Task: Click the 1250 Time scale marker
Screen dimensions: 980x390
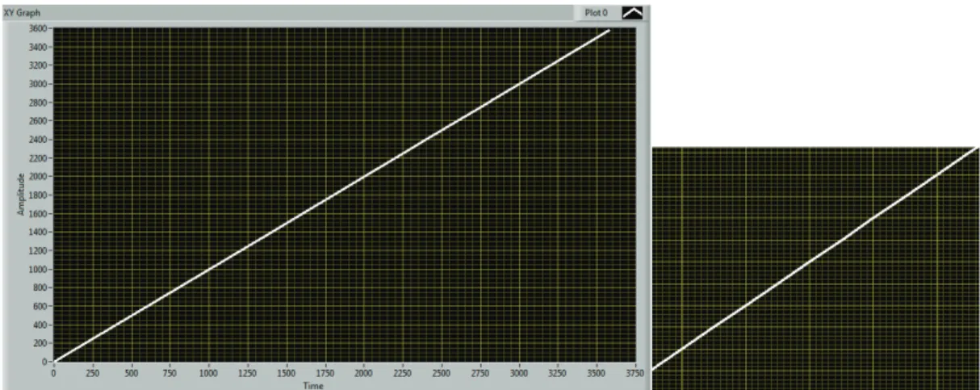Action: click(247, 375)
